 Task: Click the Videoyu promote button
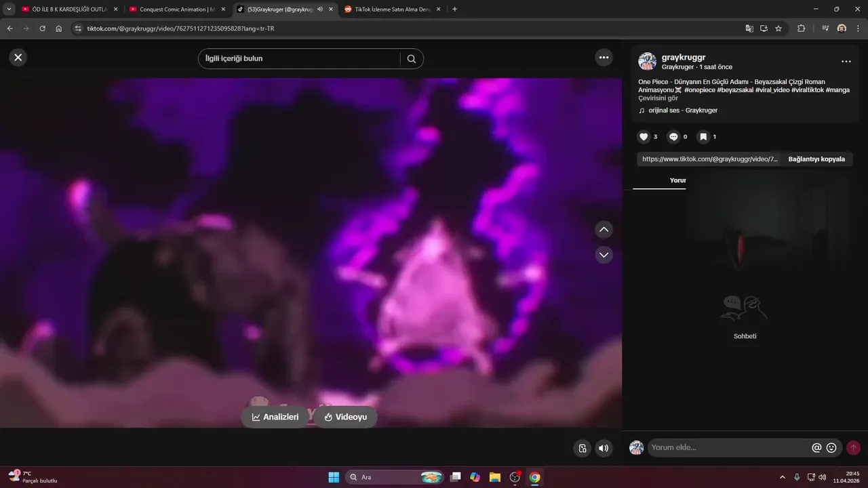(x=345, y=417)
